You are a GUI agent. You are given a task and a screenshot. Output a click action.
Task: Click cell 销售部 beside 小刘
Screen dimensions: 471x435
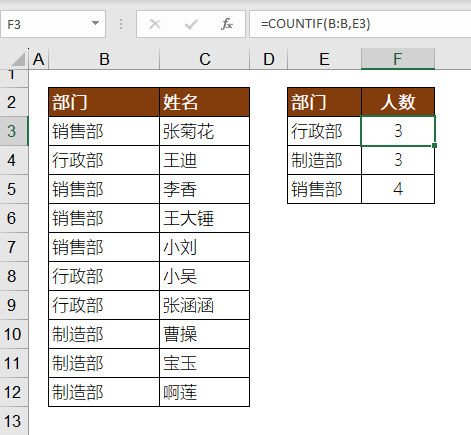tap(104, 247)
